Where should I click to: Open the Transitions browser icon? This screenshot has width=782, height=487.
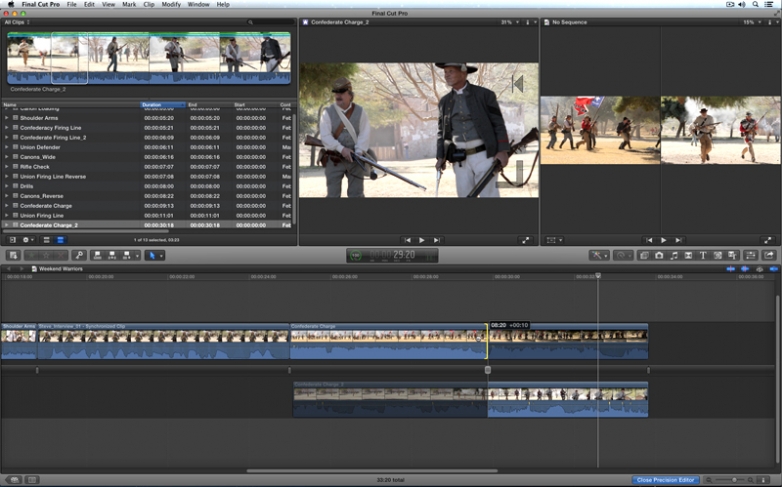pos(688,255)
